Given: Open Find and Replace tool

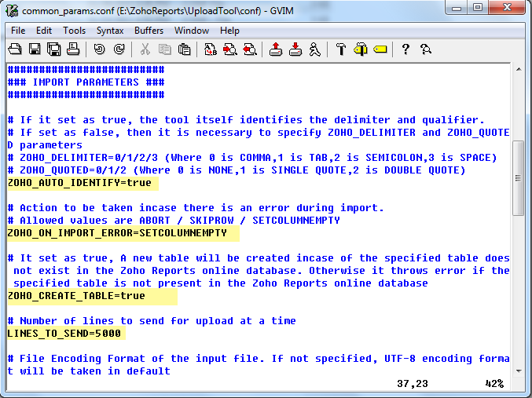Looking at the screenshot, I should pyautogui.click(x=211, y=49).
